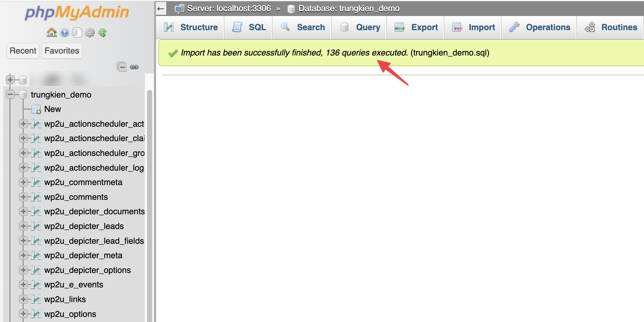The height and width of the screenshot is (322, 644).
Task: Click table icon beside wp2u_actionscheduler_log
Action: 36,167
